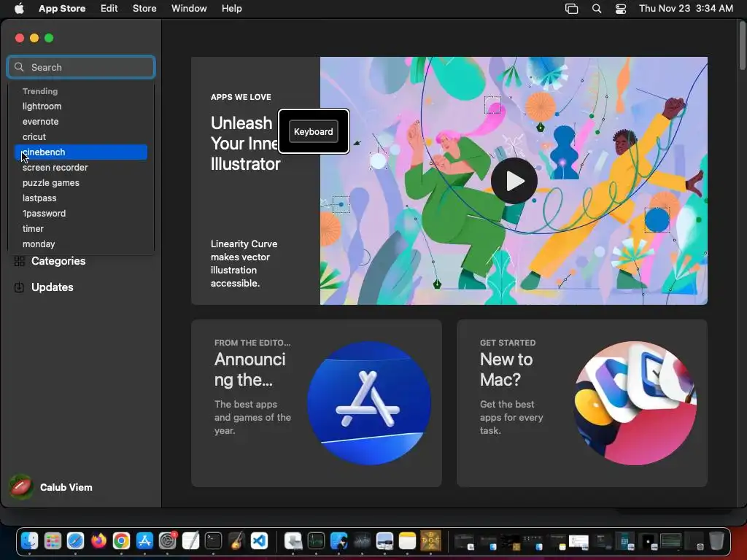
Task: Launch Safari from the Dock
Action: click(x=75, y=541)
